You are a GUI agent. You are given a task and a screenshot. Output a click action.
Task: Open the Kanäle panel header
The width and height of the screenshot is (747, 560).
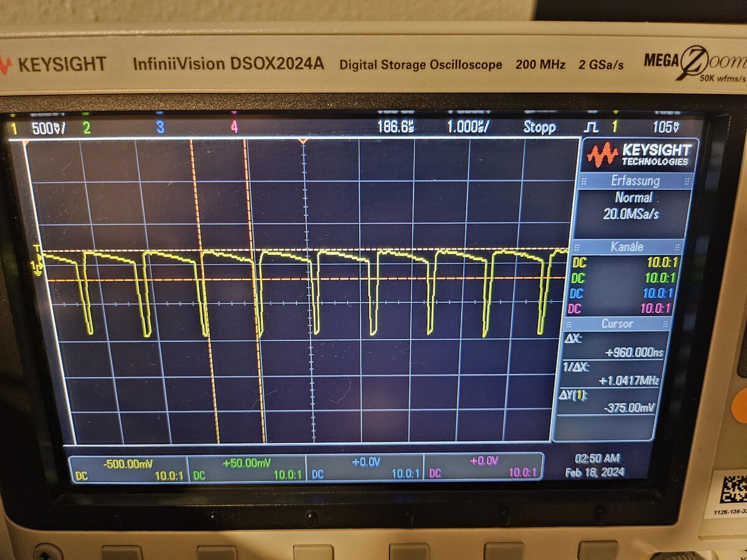click(627, 246)
